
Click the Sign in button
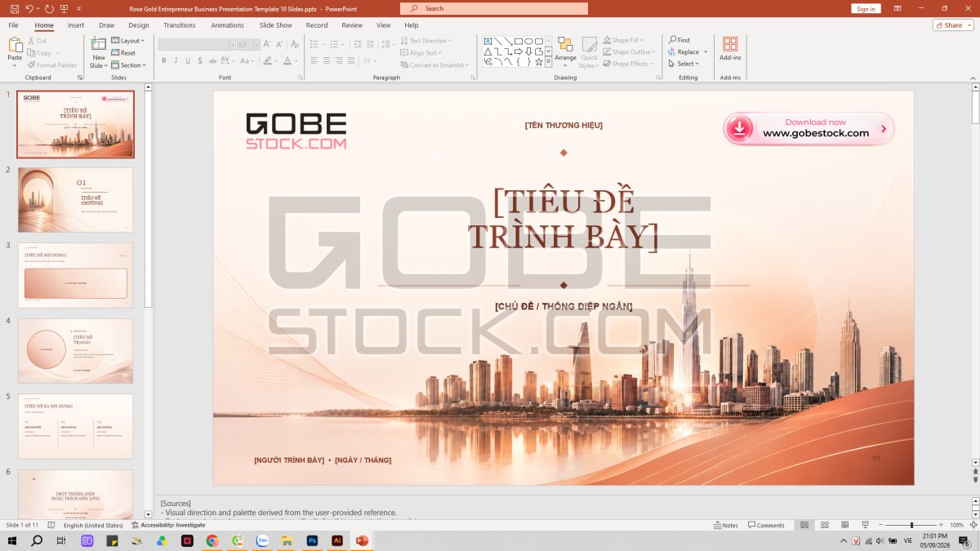point(866,8)
